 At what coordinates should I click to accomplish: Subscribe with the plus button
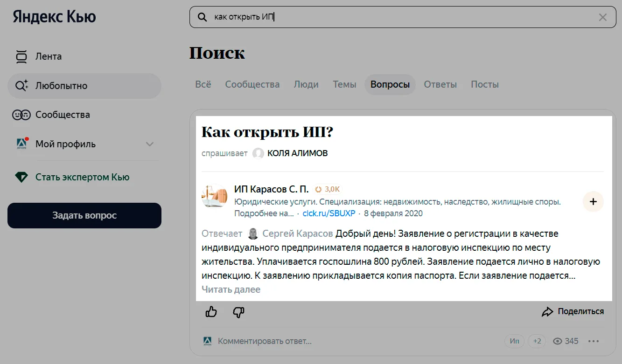point(594,202)
